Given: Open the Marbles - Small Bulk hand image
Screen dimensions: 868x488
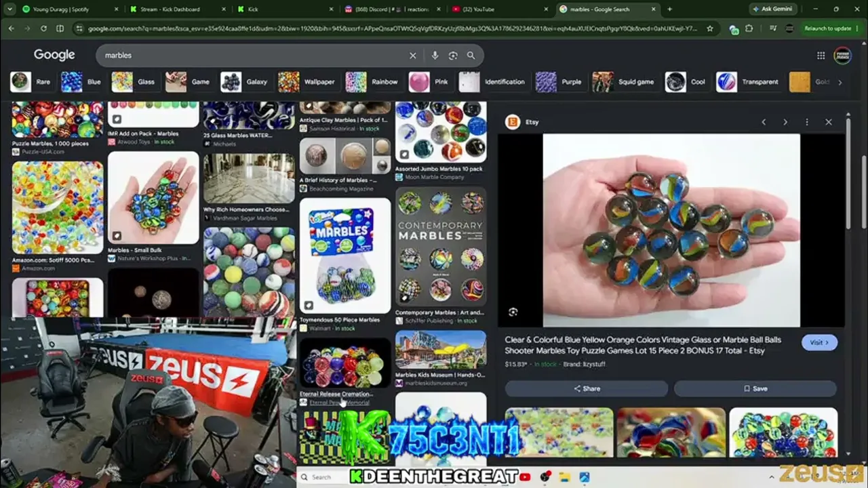Looking at the screenshot, I should pyautogui.click(x=153, y=198).
